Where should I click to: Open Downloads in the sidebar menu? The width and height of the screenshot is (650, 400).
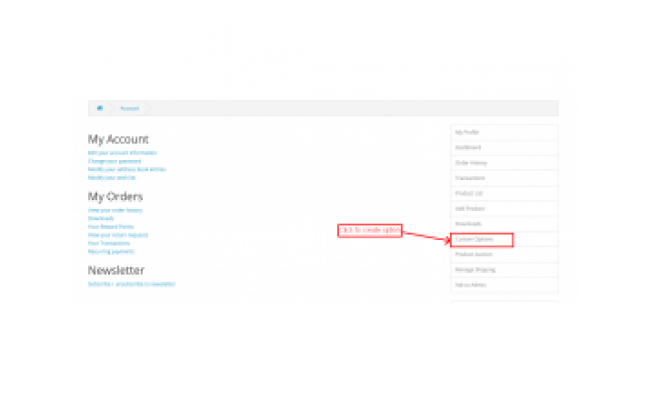tap(504, 224)
